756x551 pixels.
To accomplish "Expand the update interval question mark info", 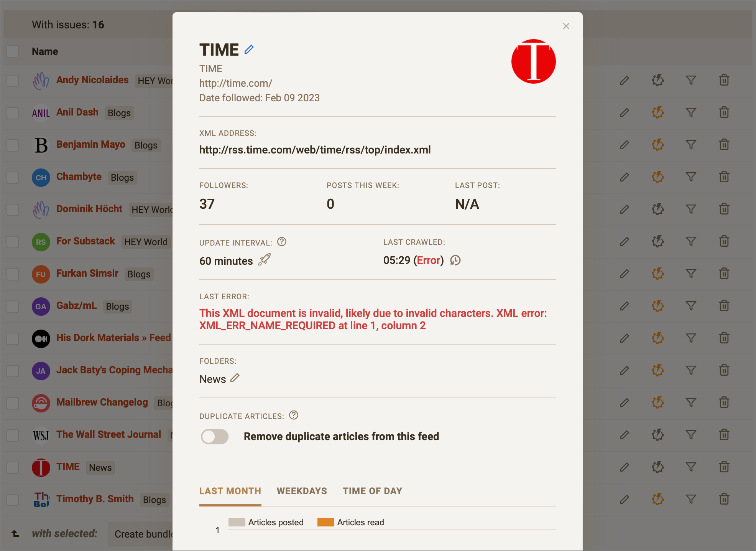I will tap(282, 242).
